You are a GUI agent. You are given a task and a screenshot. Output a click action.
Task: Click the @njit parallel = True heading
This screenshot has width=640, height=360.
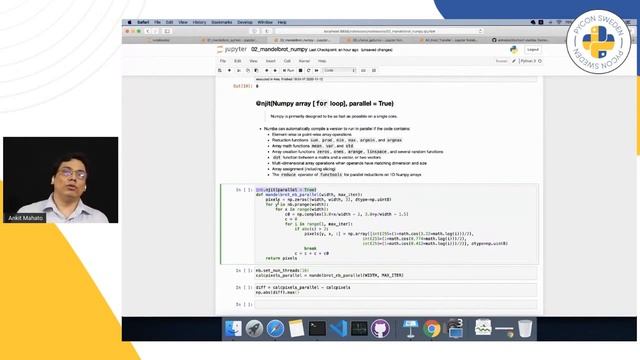pos(324,104)
